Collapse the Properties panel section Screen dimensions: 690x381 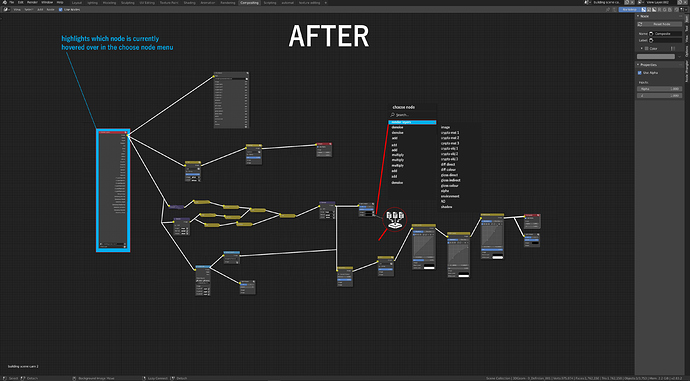(647, 65)
